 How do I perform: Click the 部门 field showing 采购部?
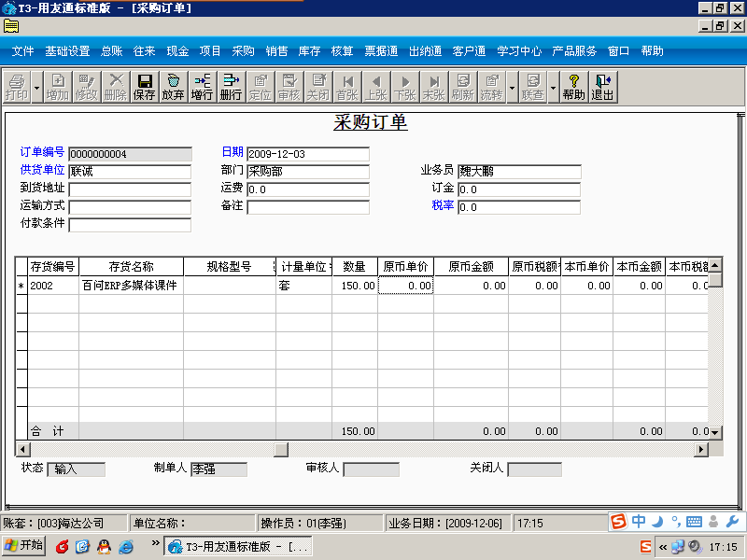pyautogui.click(x=308, y=172)
